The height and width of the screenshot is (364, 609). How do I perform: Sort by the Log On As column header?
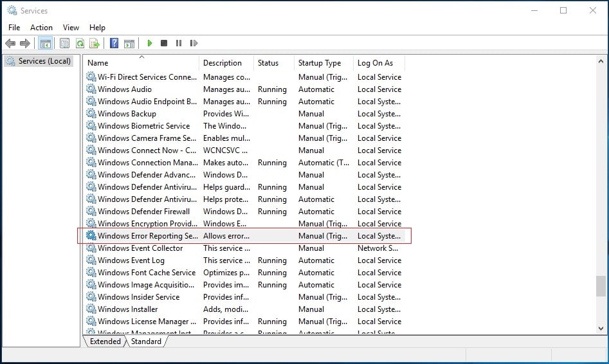(379, 63)
